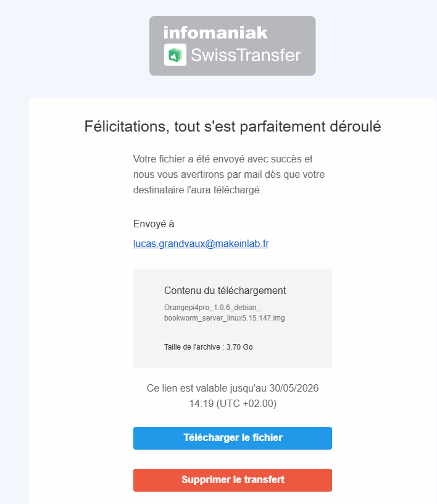Viewport: 437px width, 504px height.
Task: Click the blue Télécharger le fichier button
Action: coord(233,438)
